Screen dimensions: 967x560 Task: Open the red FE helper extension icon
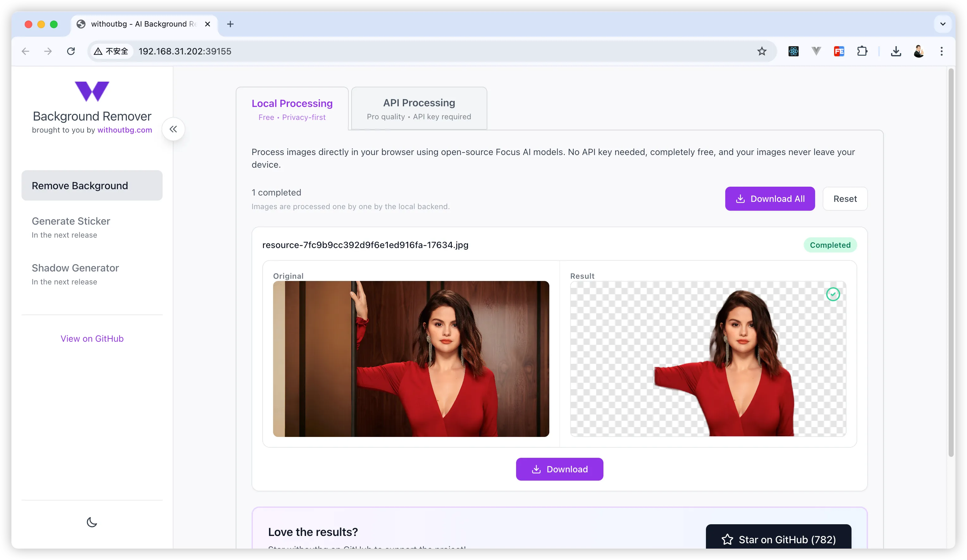(x=839, y=51)
